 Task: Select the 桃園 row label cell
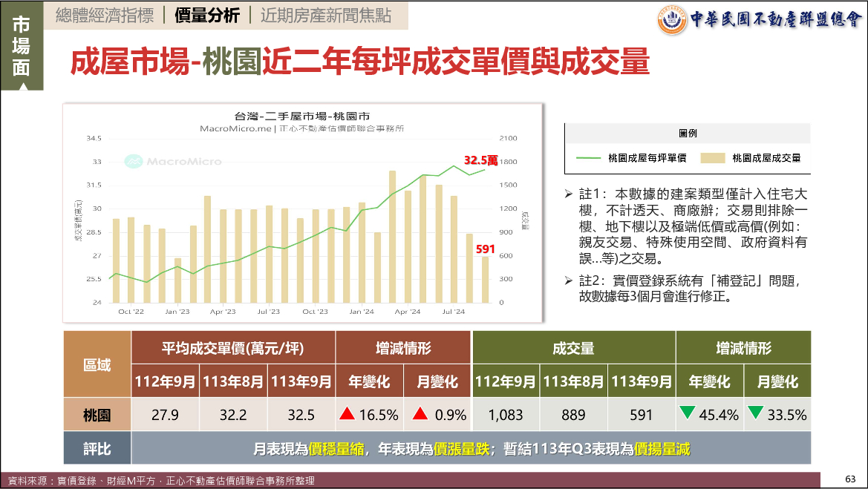coord(97,415)
